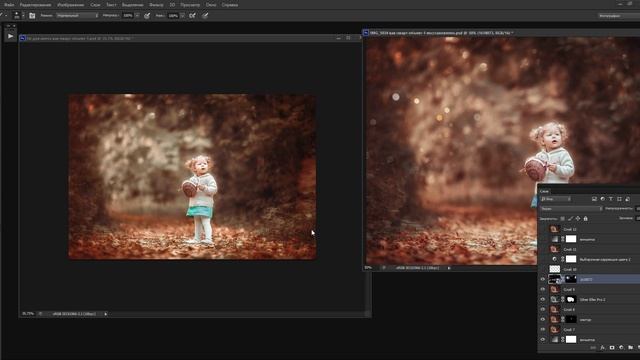This screenshot has width=640, height=360.
Task: Hide the Слой 9 layer
Action: point(542,289)
